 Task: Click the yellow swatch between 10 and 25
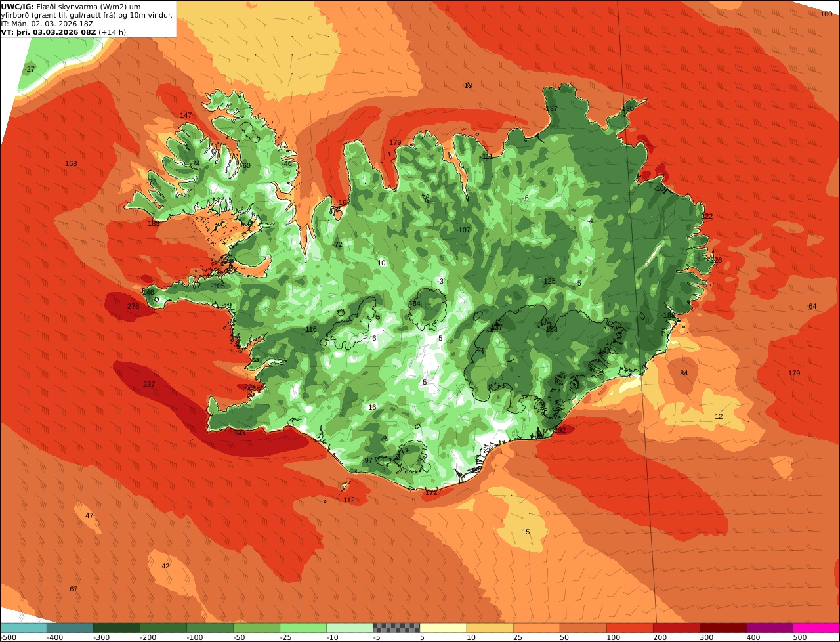tap(490, 628)
